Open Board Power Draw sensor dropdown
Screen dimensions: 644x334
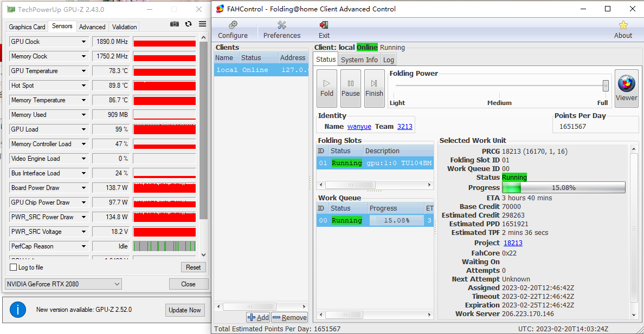84,188
